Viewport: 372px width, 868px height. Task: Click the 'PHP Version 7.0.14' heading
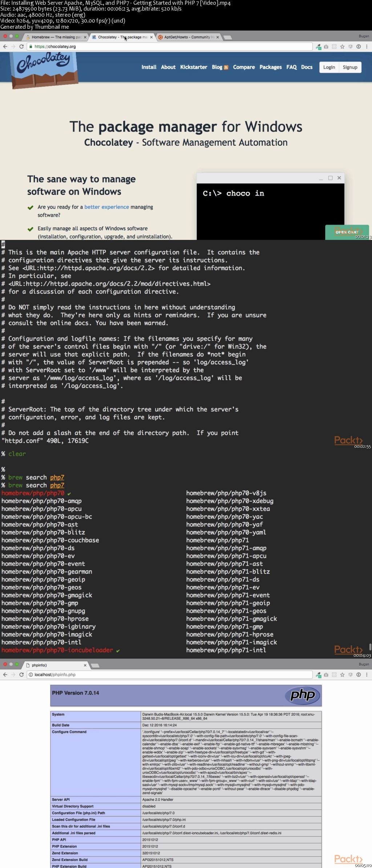point(76,693)
